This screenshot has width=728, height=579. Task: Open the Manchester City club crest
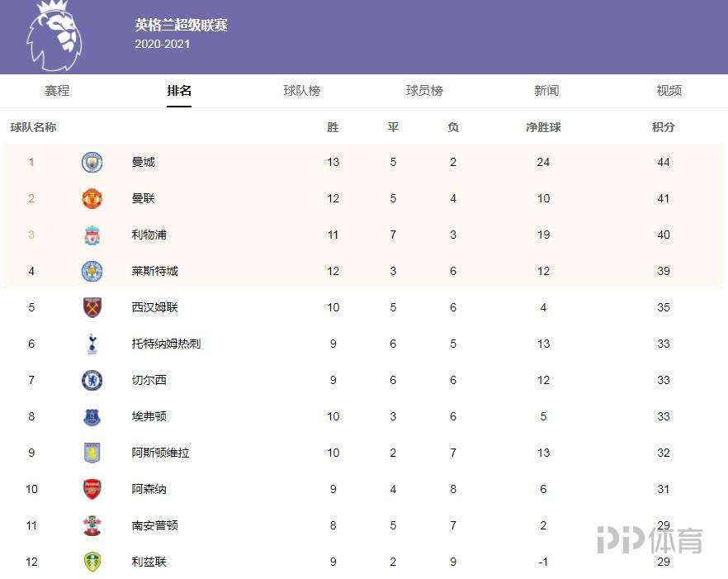click(92, 162)
